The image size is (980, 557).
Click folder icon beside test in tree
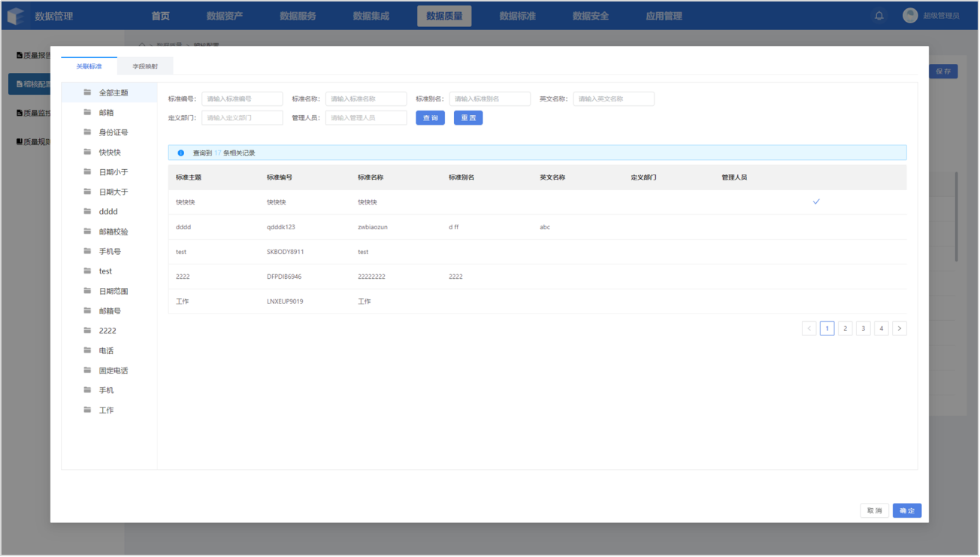[88, 271]
